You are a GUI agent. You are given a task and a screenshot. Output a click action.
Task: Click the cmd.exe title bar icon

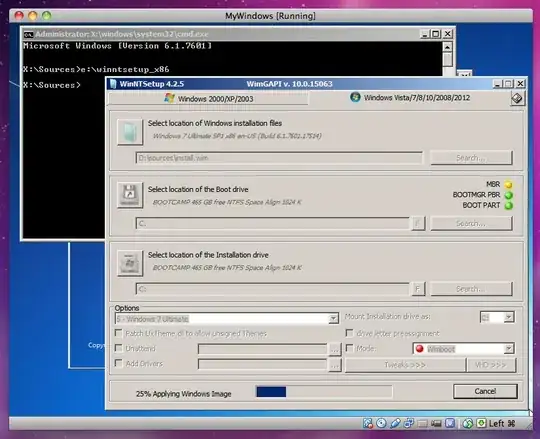point(28,34)
